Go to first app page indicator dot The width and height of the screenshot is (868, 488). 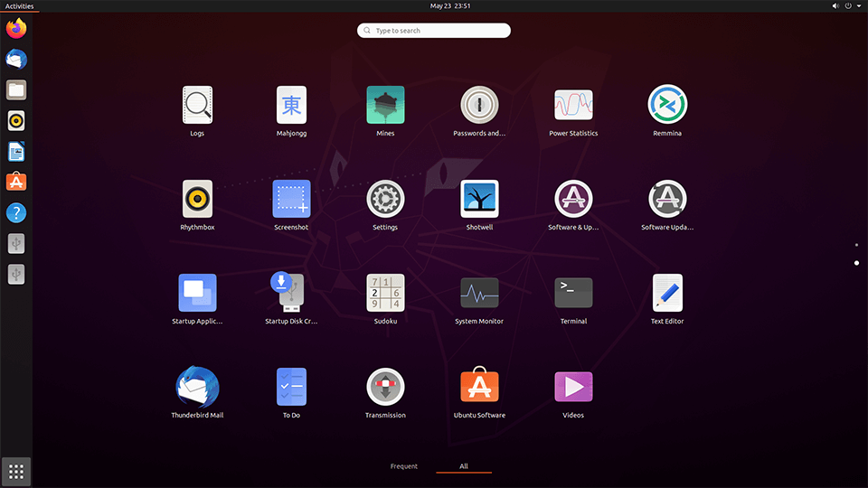[x=856, y=245]
